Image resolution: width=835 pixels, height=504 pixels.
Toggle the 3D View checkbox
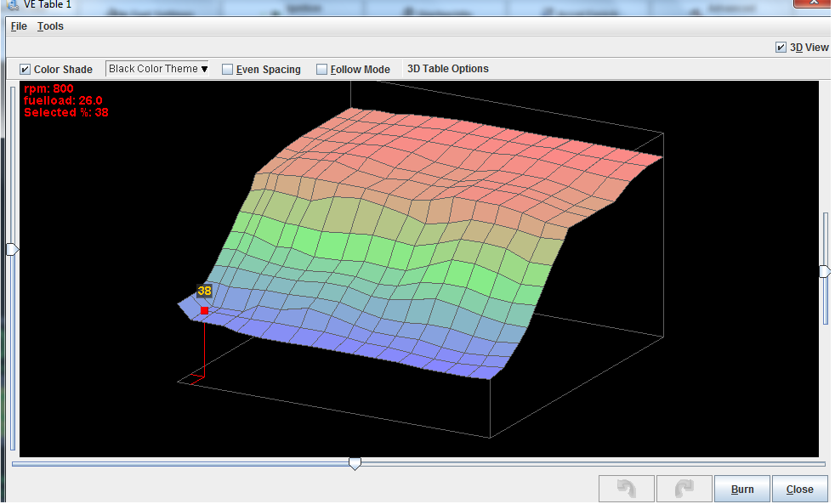[x=781, y=48]
